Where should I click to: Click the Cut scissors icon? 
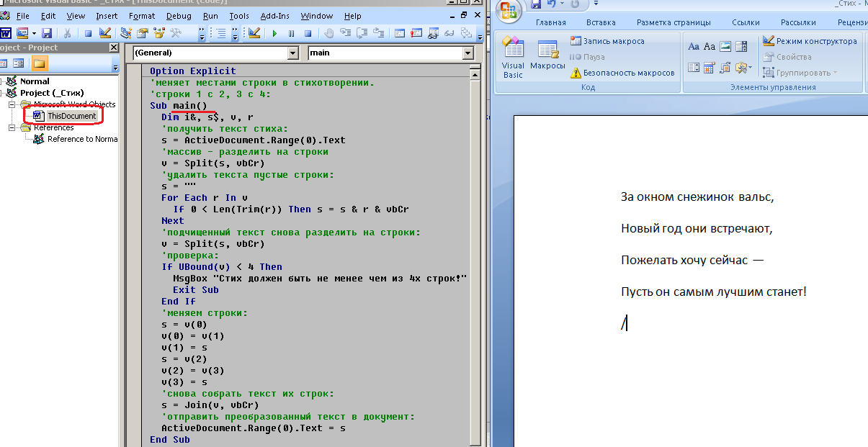[x=67, y=33]
